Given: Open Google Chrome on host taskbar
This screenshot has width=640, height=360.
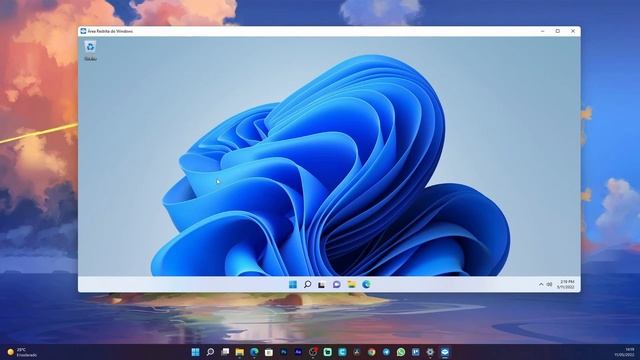Looking at the screenshot, I should pos(371,352).
